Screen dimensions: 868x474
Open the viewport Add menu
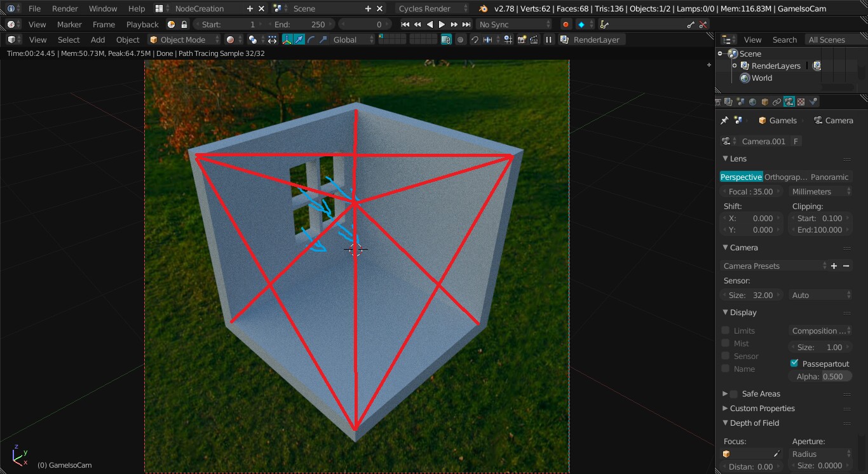[x=98, y=39]
